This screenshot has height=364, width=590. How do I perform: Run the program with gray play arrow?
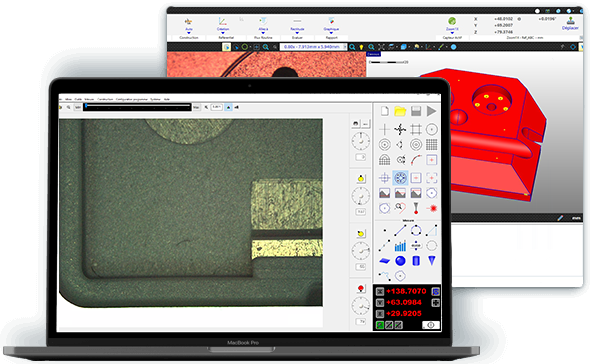[x=432, y=111]
